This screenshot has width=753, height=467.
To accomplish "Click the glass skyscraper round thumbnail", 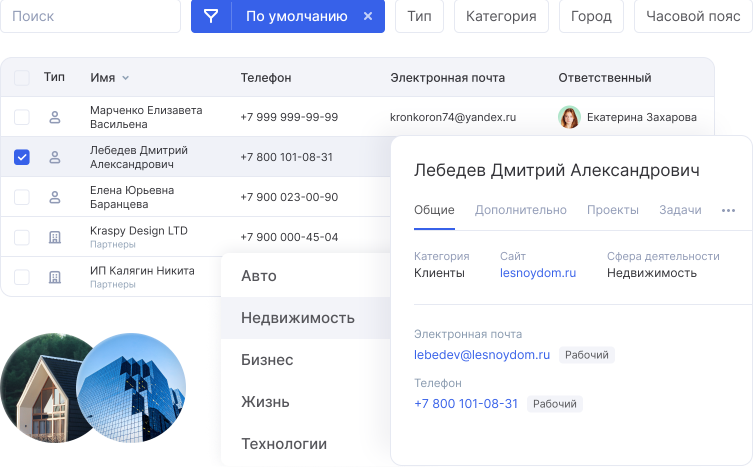I will coord(131,386).
